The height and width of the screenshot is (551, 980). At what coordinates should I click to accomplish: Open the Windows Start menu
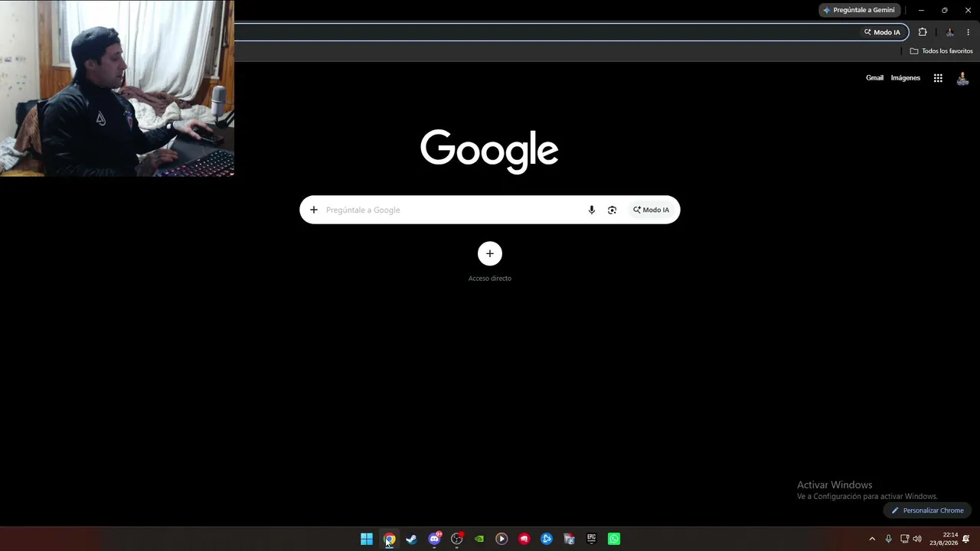[x=367, y=539]
